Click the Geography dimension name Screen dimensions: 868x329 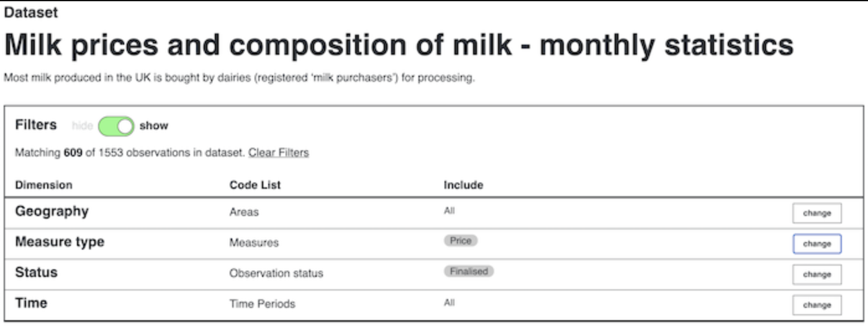coord(52,211)
